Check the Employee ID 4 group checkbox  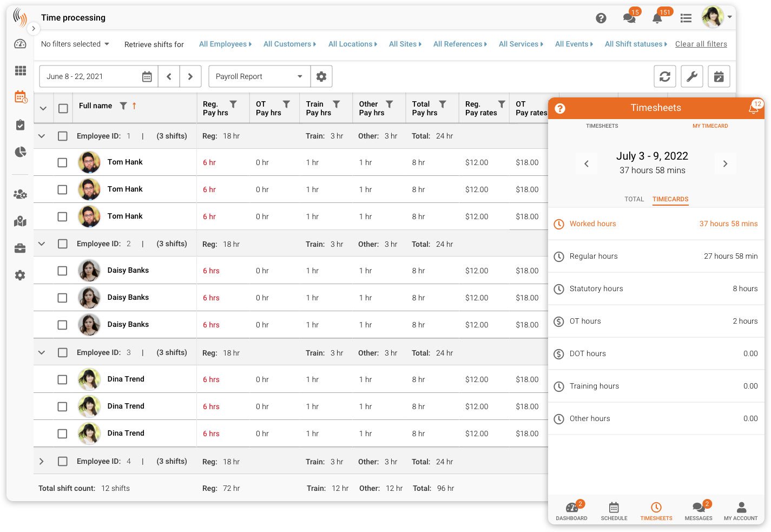(x=63, y=462)
